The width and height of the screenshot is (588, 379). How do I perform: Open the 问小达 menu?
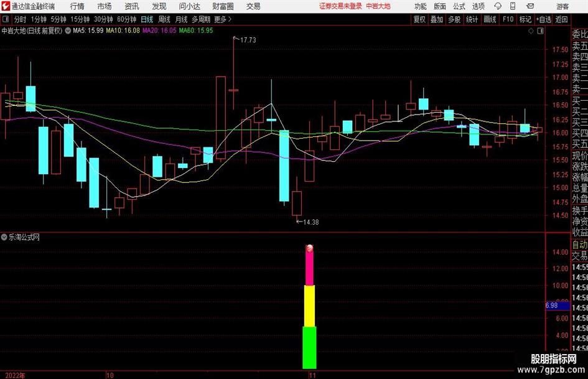[x=189, y=6]
